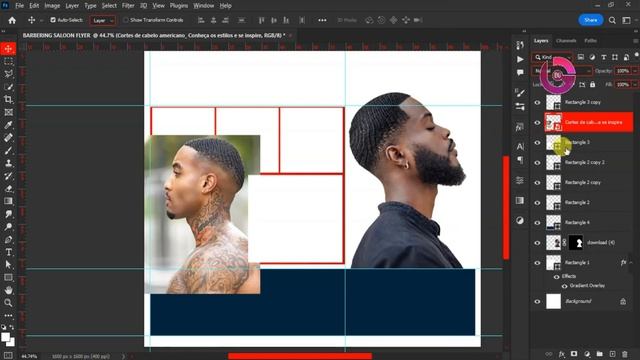The height and width of the screenshot is (360, 640).
Task: Select the Crop tool
Action: point(8,99)
